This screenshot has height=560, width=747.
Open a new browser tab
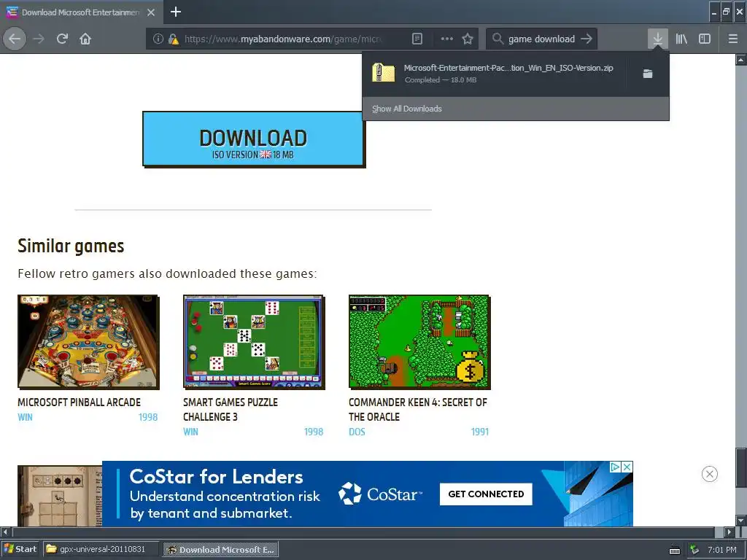176,12
